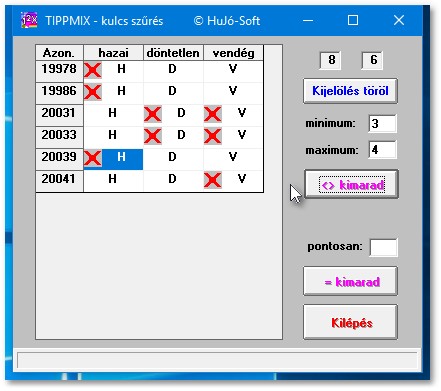Exit with the Kilépés button

point(350,322)
